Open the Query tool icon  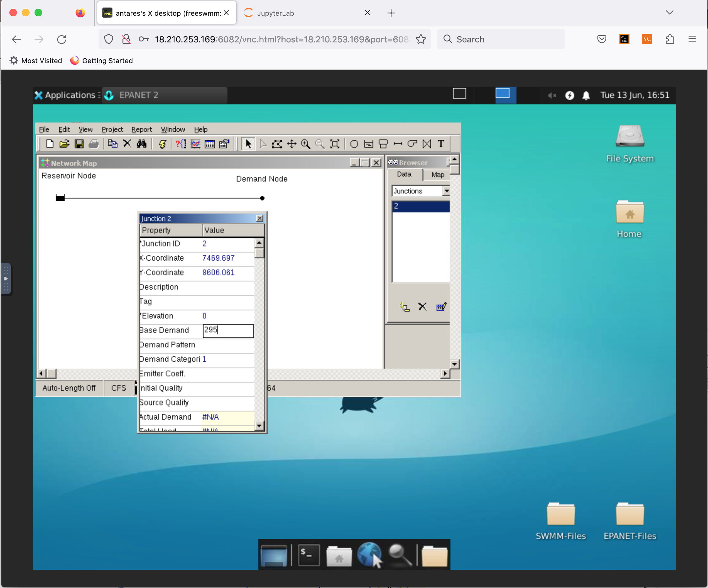click(181, 144)
